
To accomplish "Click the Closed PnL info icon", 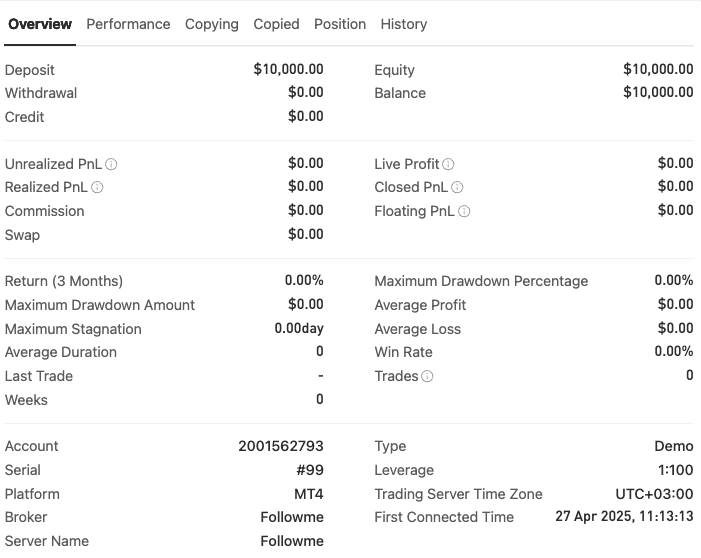I will (456, 187).
